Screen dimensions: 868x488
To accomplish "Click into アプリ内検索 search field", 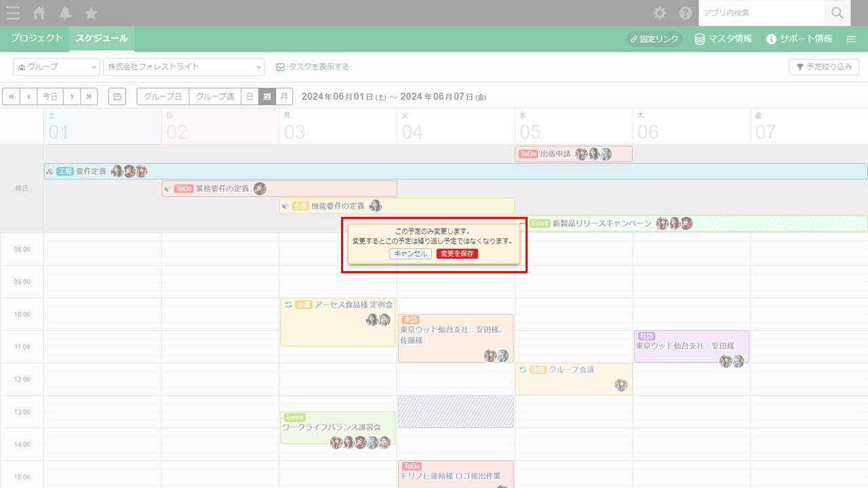I will (762, 13).
